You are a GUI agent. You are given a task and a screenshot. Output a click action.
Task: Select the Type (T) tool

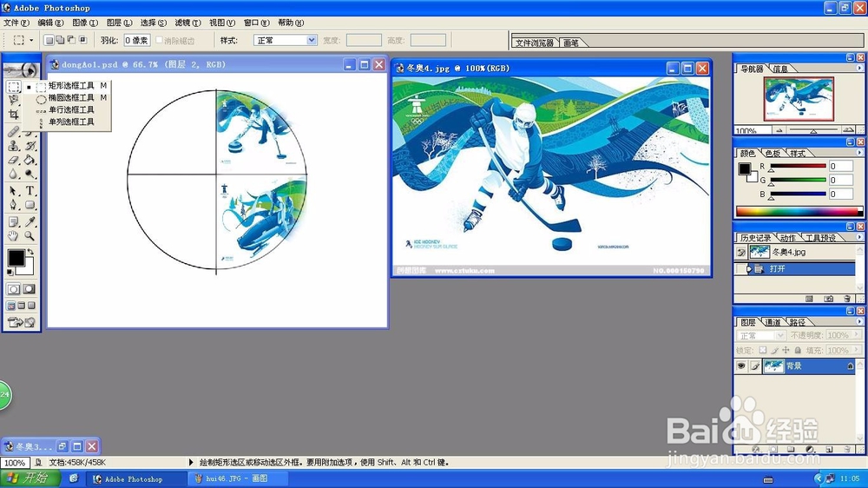(x=30, y=191)
